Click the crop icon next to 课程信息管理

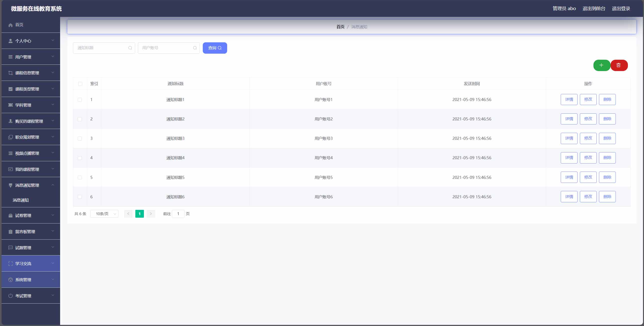10,73
